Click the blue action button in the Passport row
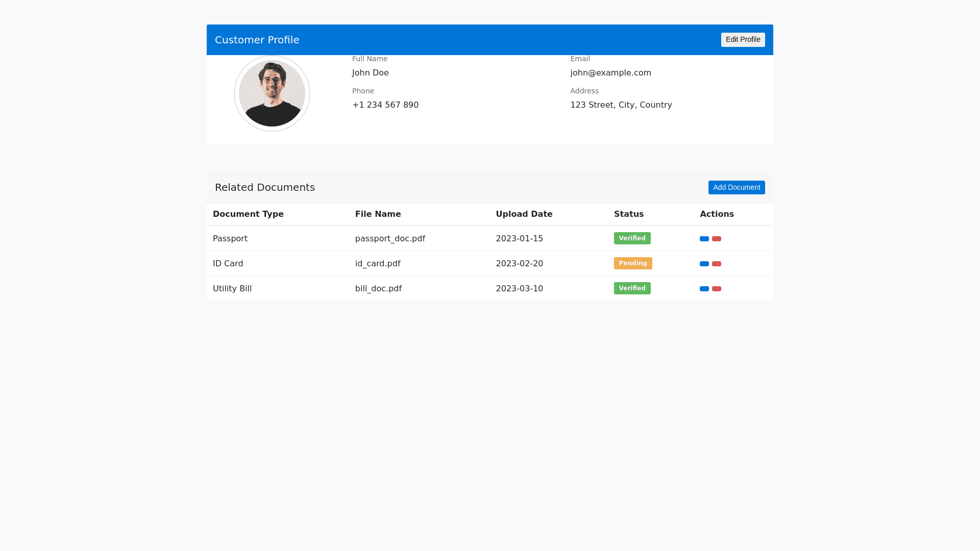The image size is (980, 551). point(704,239)
